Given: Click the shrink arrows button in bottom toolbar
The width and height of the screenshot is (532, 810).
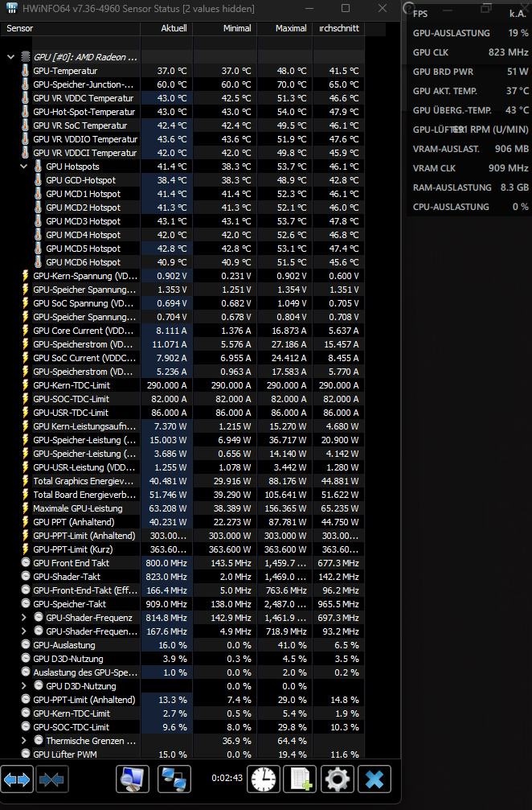Looking at the screenshot, I should 51,779.
